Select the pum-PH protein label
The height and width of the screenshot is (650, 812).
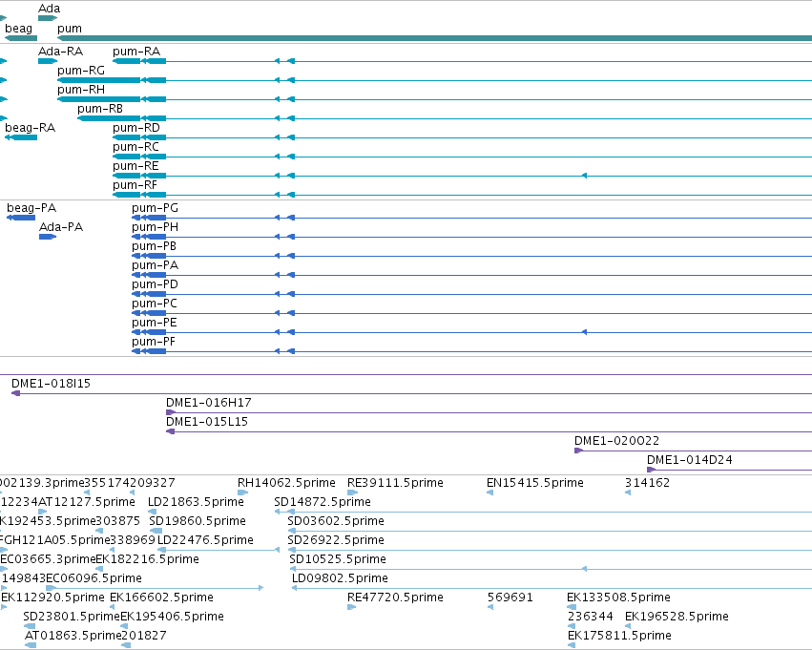pos(156,227)
